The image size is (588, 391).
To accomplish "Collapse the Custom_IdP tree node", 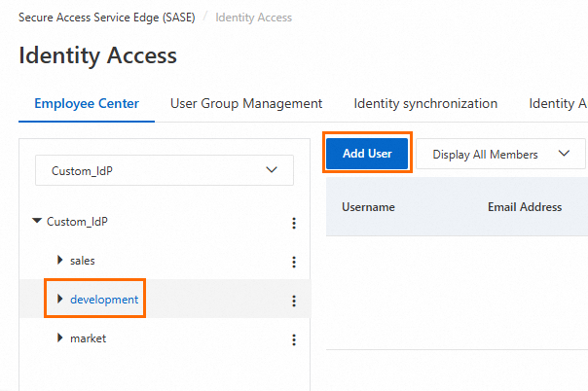I will click(38, 222).
